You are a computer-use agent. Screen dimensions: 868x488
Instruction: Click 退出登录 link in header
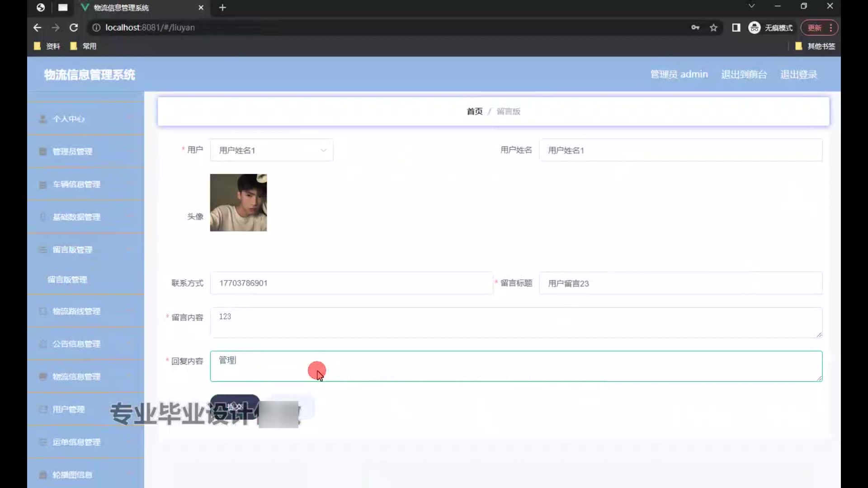coord(798,75)
